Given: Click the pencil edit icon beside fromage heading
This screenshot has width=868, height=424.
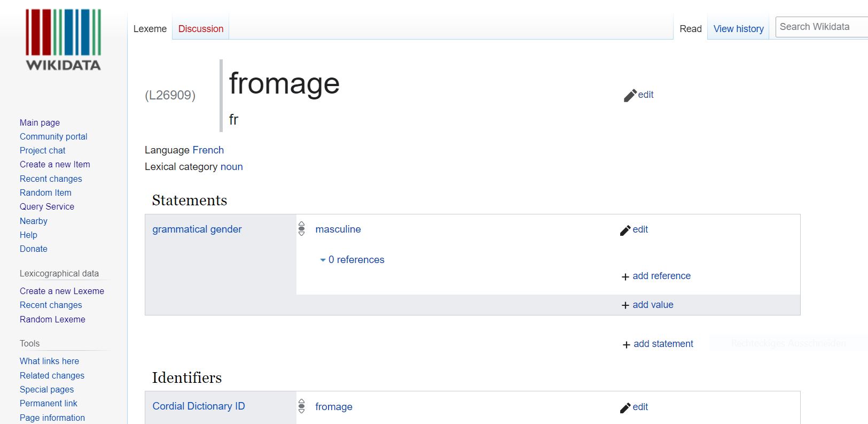Looking at the screenshot, I should (630, 95).
